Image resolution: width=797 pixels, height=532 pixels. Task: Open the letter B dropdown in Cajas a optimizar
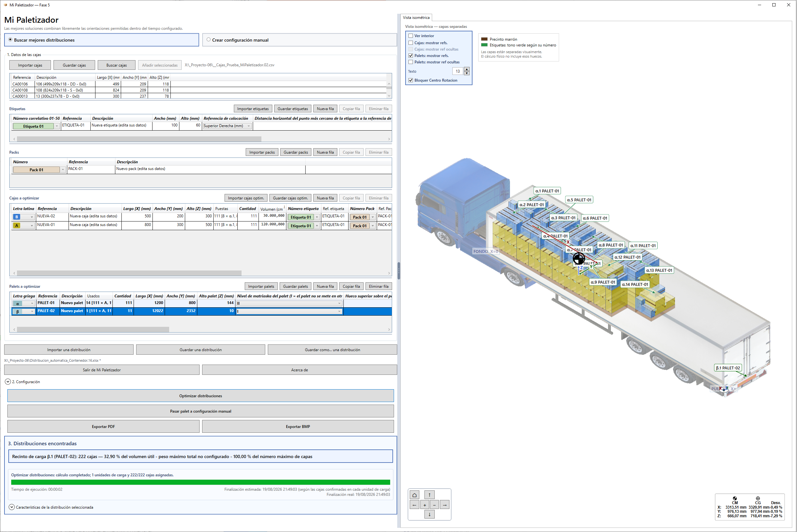[32, 217]
